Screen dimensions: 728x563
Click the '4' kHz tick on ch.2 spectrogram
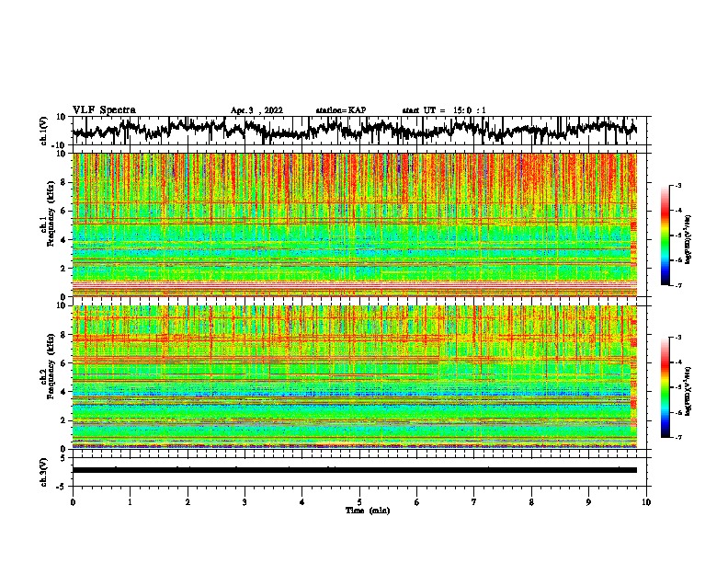(x=64, y=392)
